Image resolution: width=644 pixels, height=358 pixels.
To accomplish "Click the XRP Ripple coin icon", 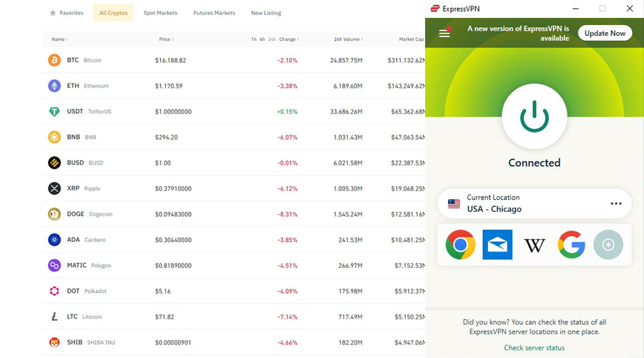I will point(54,188).
